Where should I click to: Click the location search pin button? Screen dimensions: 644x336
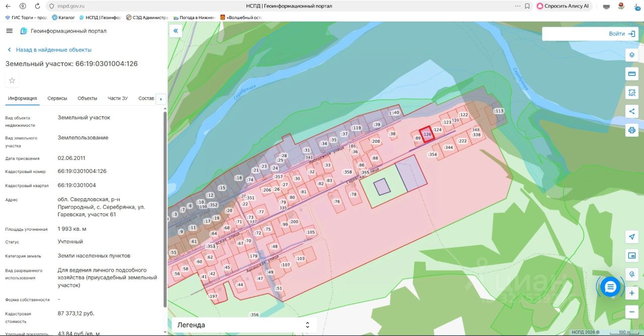tap(632, 274)
